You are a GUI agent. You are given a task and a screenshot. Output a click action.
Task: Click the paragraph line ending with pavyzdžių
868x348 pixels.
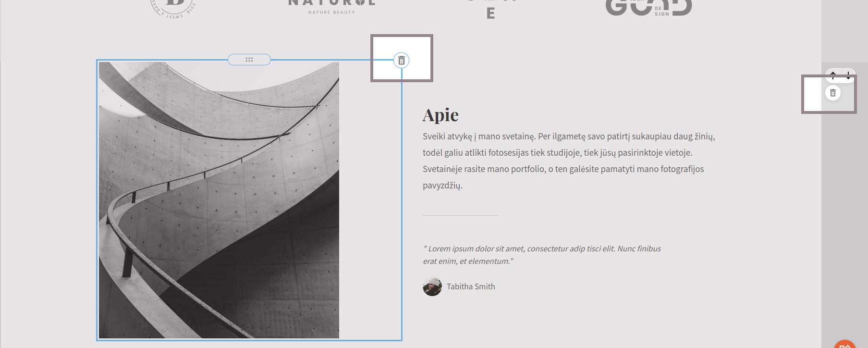442,186
